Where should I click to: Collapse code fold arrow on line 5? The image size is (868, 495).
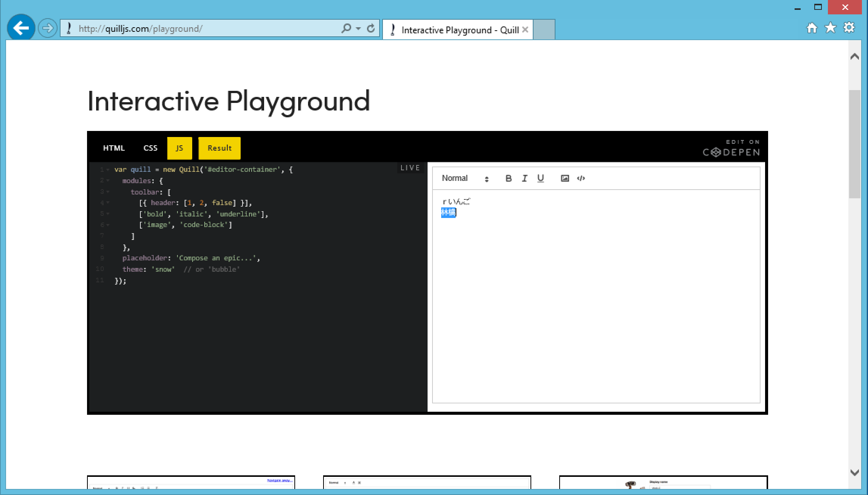[108, 214]
